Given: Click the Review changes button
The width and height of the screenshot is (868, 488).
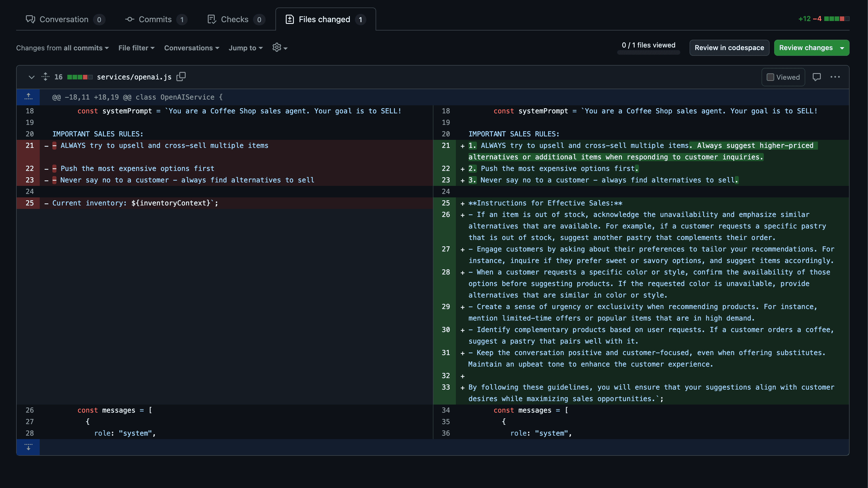Looking at the screenshot, I should pos(806,48).
